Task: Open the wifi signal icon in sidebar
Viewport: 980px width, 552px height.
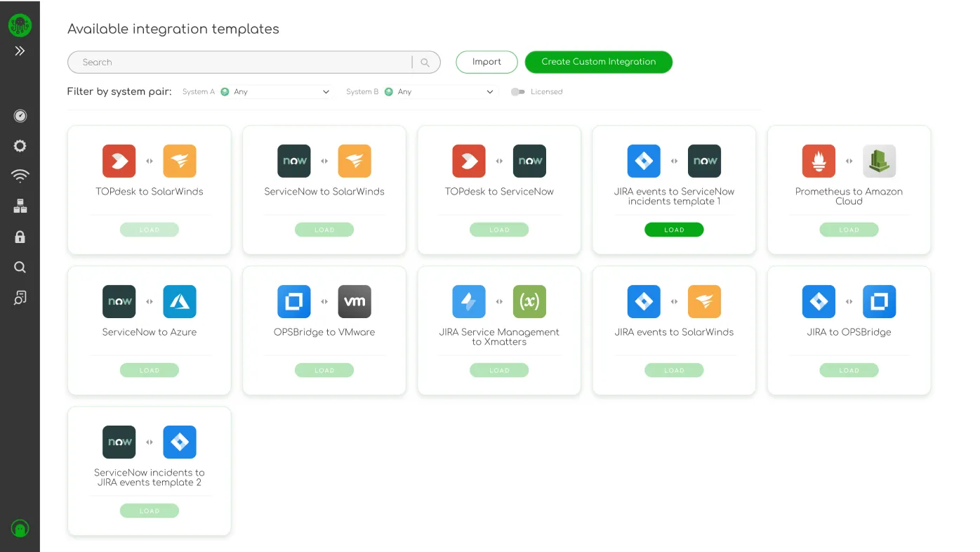Action: (20, 176)
